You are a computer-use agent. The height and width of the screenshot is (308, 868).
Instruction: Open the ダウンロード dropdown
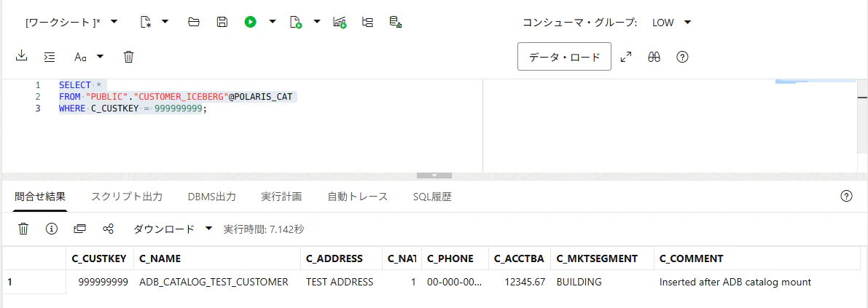pos(173,229)
